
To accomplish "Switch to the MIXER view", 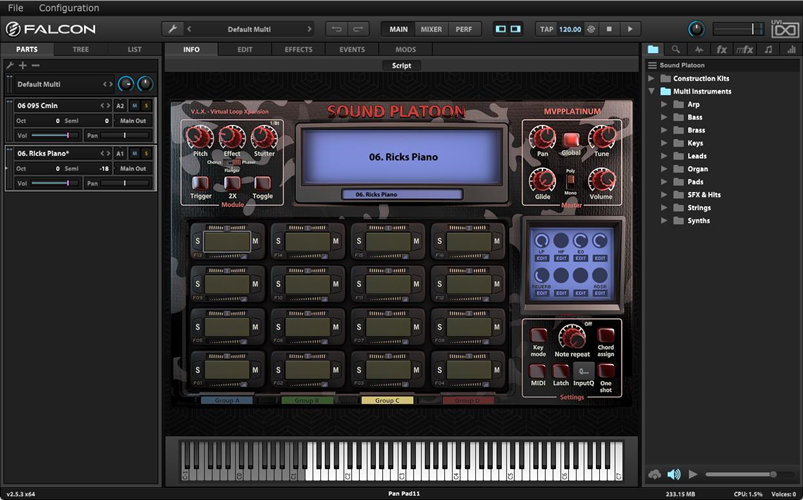I will [x=430, y=29].
